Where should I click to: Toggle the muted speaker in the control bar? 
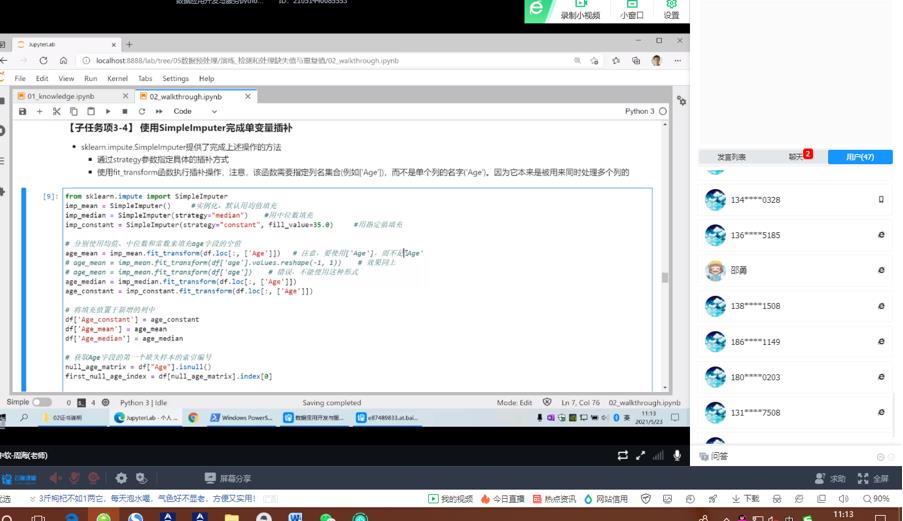click(x=56, y=479)
